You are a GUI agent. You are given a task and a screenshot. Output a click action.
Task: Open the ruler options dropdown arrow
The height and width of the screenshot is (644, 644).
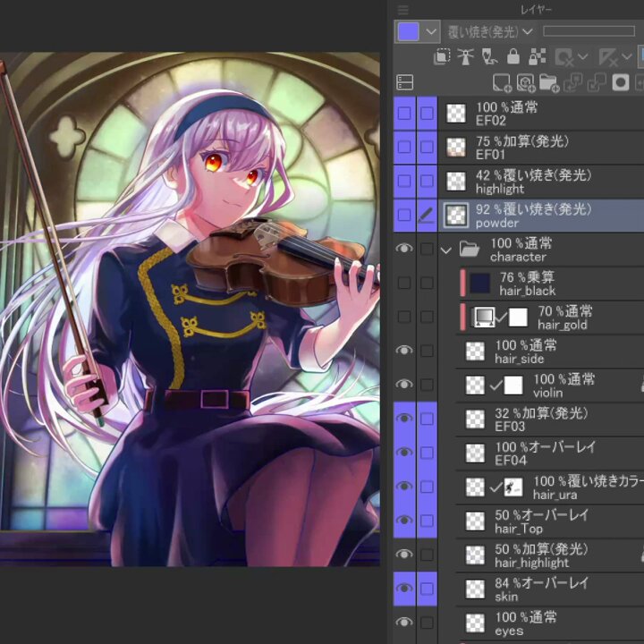pyautogui.click(x=627, y=57)
